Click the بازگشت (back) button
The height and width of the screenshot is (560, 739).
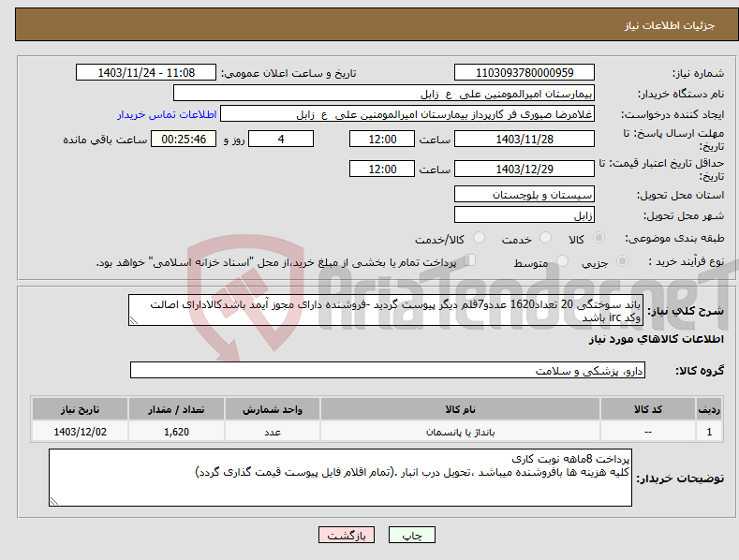click(347, 535)
